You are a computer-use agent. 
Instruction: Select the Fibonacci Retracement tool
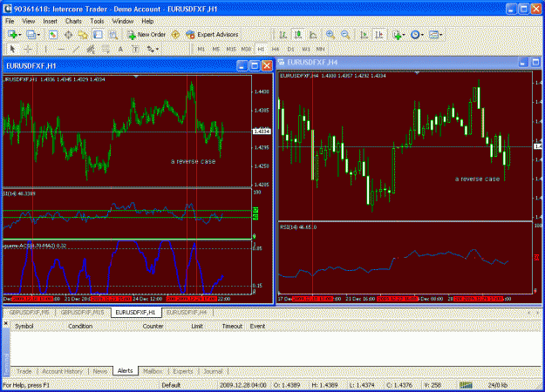(x=106, y=50)
